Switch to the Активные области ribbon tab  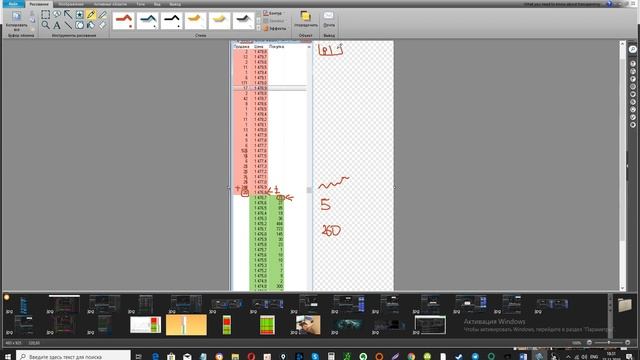point(110,4)
